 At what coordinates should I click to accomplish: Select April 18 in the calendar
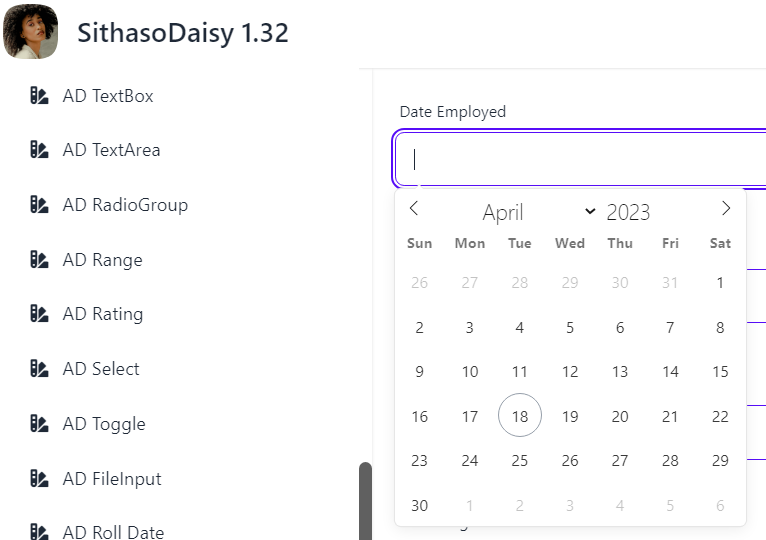tap(520, 416)
